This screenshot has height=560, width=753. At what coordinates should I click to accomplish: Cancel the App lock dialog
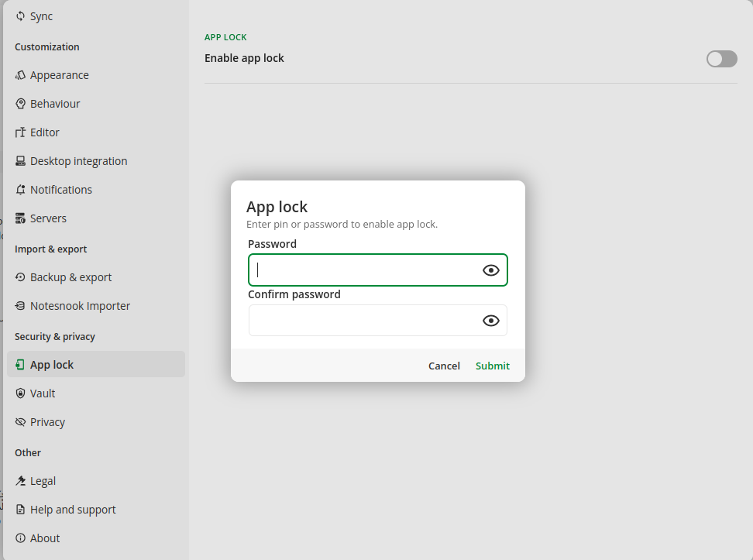coord(444,366)
